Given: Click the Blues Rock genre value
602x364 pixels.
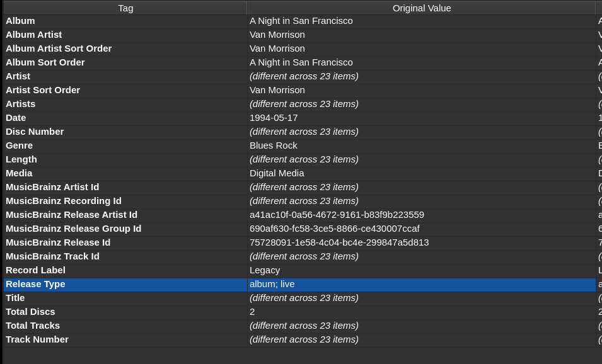Looking at the screenshot, I should pyautogui.click(x=273, y=145).
